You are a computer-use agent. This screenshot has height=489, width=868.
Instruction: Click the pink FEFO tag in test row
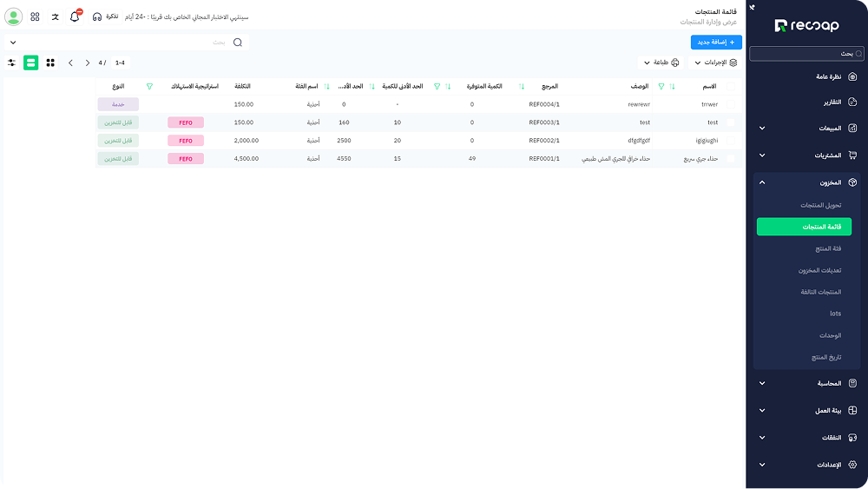tap(186, 122)
